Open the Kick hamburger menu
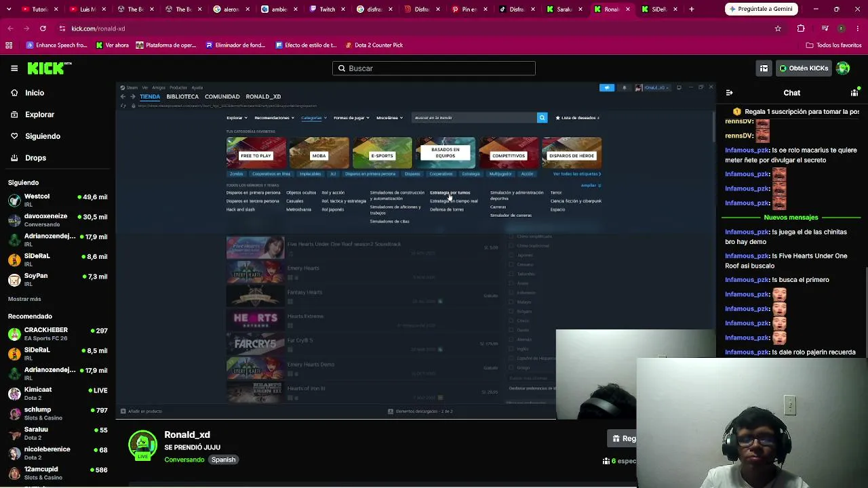 pos(14,68)
